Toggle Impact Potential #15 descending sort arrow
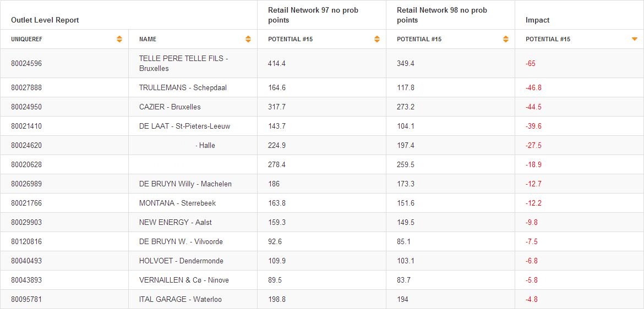Viewport: 644px width, 309px height. (635, 39)
